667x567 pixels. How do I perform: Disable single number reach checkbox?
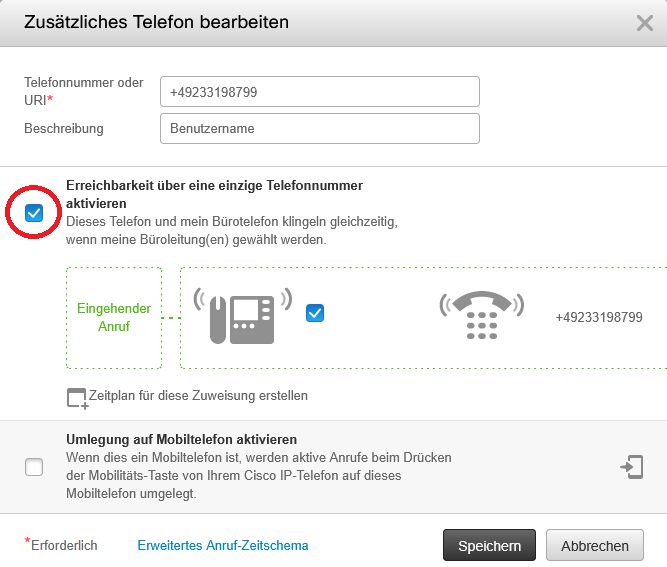(x=34, y=212)
